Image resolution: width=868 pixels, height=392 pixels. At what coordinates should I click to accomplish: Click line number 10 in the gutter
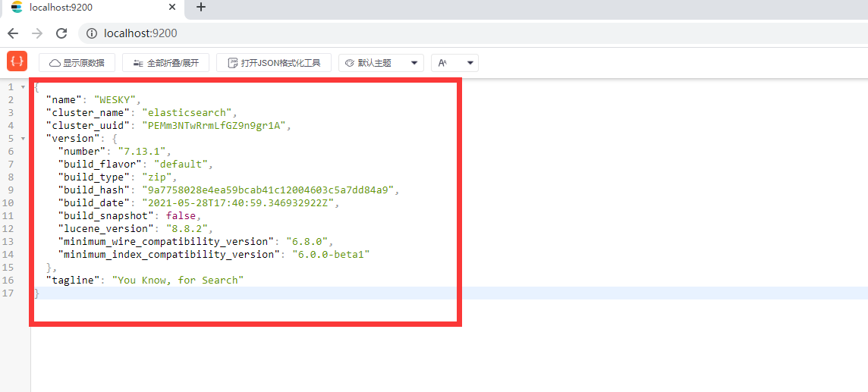tap(8, 203)
